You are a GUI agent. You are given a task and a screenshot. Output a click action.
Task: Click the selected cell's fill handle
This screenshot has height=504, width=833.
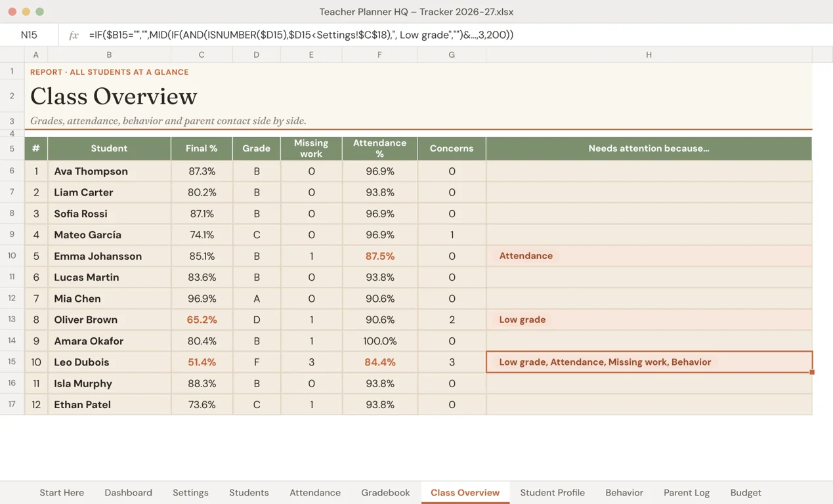pyautogui.click(x=812, y=372)
